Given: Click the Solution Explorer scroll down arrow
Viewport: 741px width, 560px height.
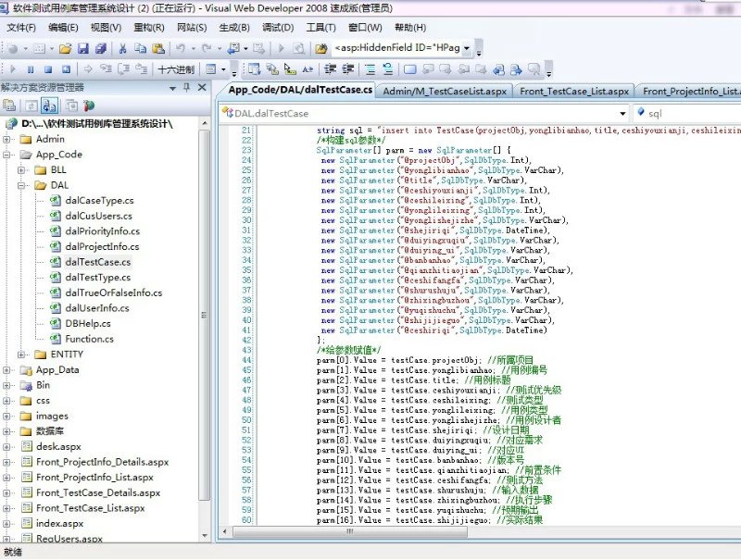Looking at the screenshot, I should point(205,536).
